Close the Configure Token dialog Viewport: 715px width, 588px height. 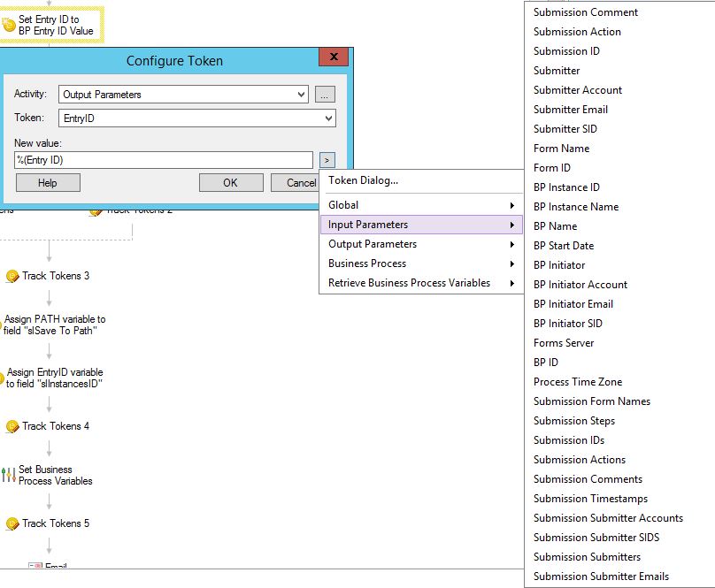click(334, 58)
